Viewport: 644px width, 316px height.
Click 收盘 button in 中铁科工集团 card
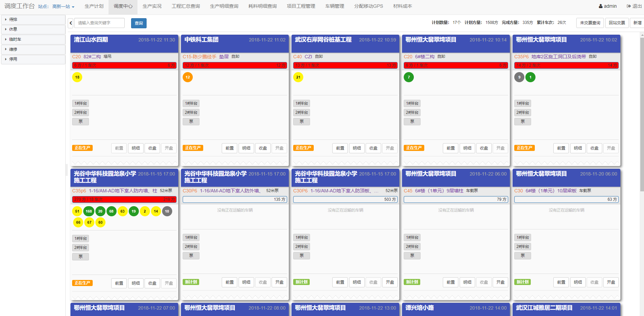pyautogui.click(x=263, y=148)
